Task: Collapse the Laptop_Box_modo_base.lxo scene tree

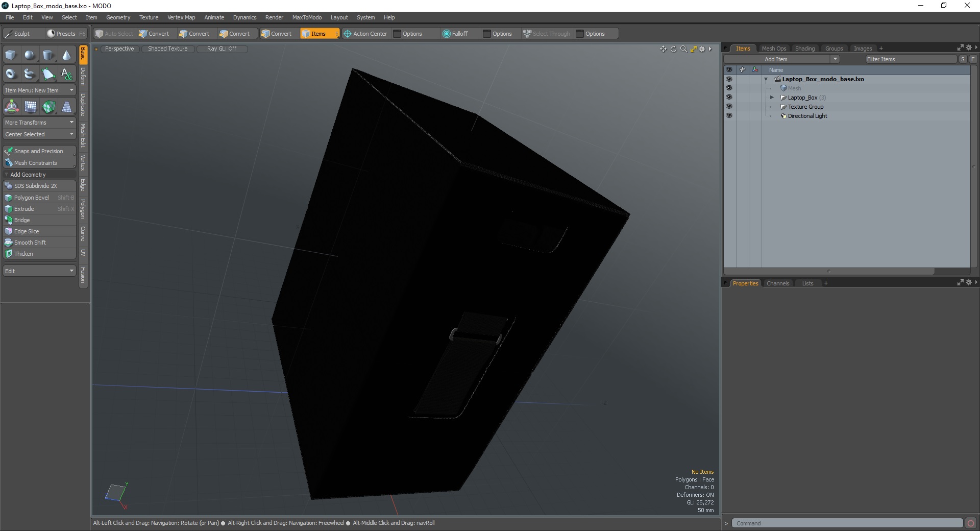Action: (x=766, y=79)
